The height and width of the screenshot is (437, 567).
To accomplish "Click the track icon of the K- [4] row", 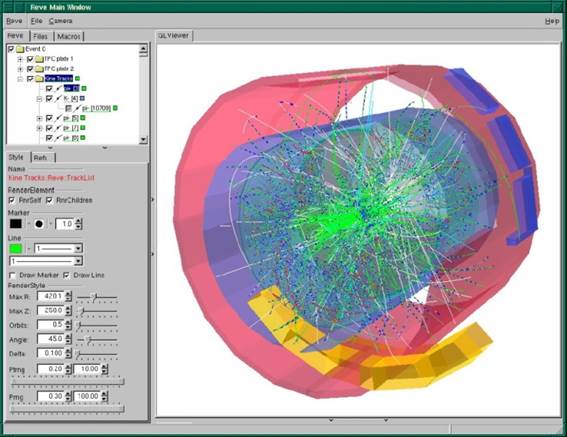I will tap(58, 98).
